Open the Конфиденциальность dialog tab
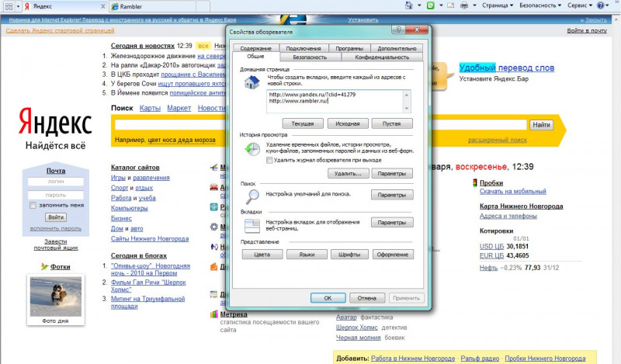The image size is (621, 364). [382, 57]
